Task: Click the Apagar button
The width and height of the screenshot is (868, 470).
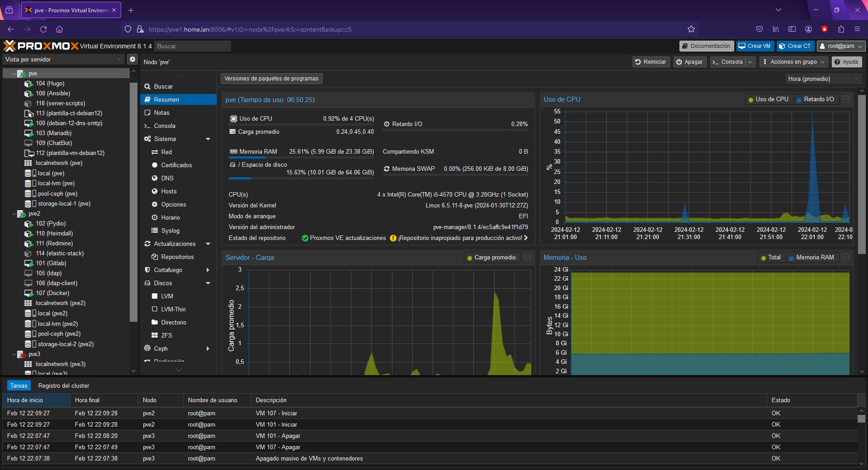Action: pos(689,62)
